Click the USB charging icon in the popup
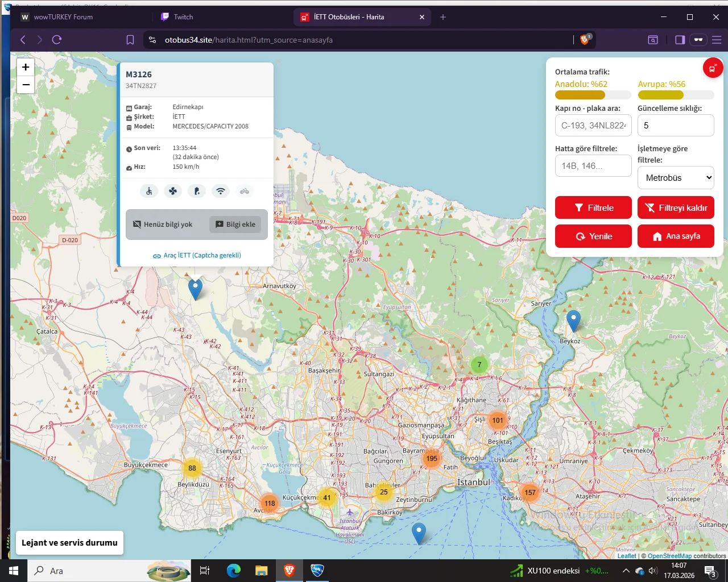The width and height of the screenshot is (728, 582). (197, 192)
